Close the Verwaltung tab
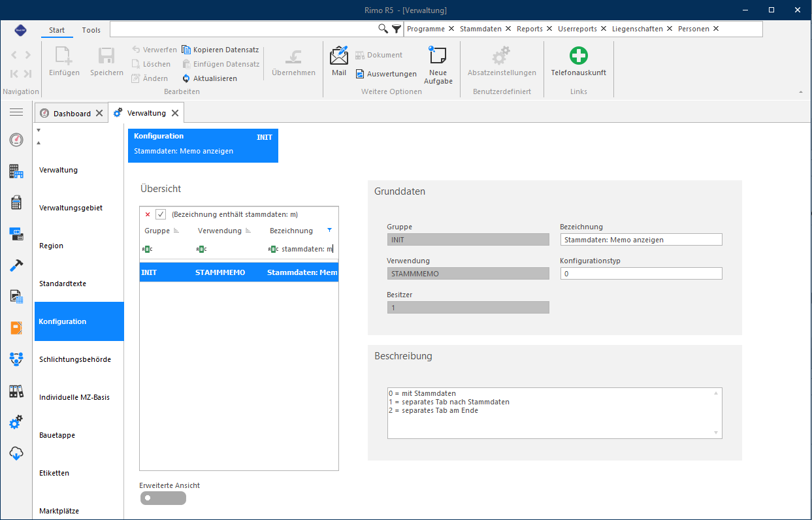Viewport: 812px width, 520px height. pos(175,113)
